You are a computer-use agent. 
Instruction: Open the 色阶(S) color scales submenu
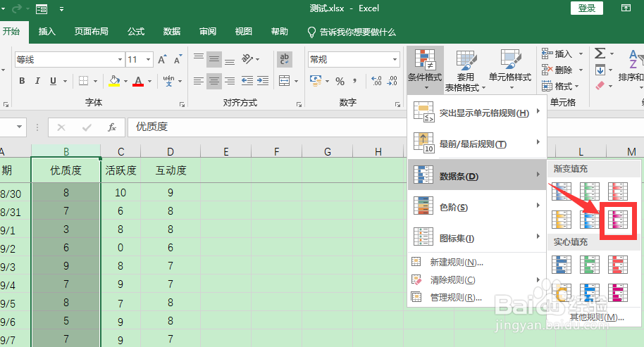[x=477, y=207]
